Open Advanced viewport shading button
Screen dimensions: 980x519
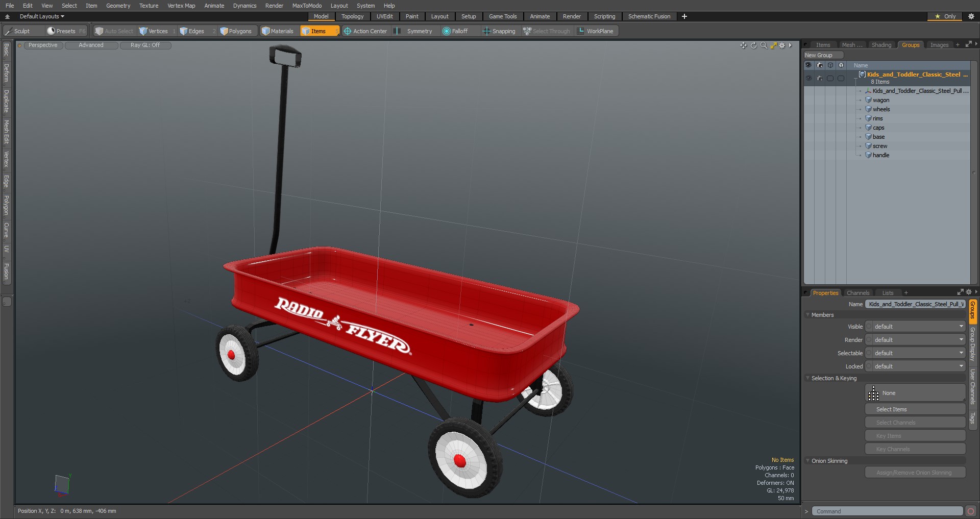pyautogui.click(x=91, y=45)
